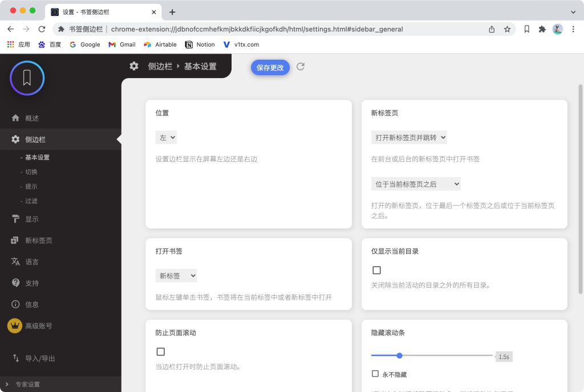
Task: Click the share page icon
Action: click(492, 29)
